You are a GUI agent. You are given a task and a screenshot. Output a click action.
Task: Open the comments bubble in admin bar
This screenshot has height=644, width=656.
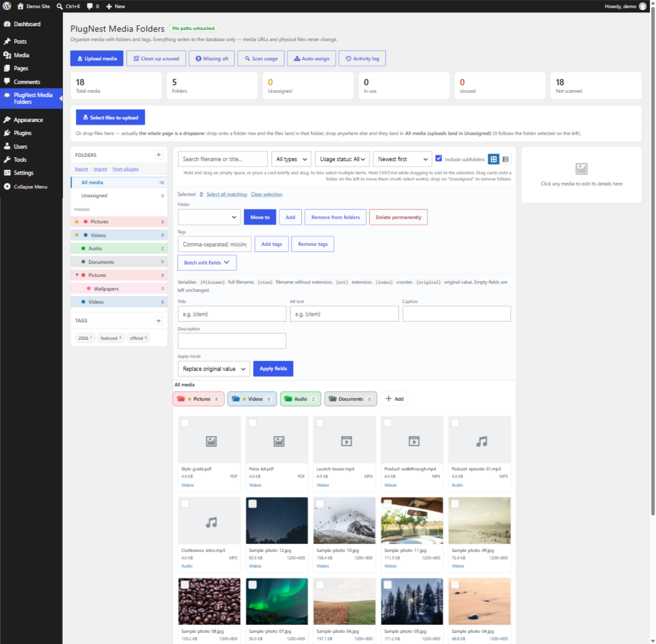point(93,6)
